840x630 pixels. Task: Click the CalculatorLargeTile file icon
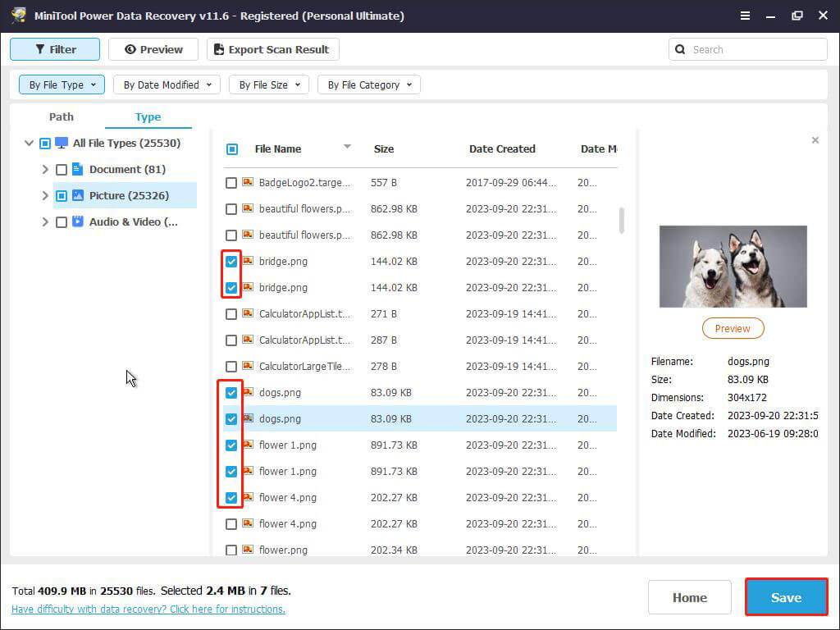tap(248, 366)
